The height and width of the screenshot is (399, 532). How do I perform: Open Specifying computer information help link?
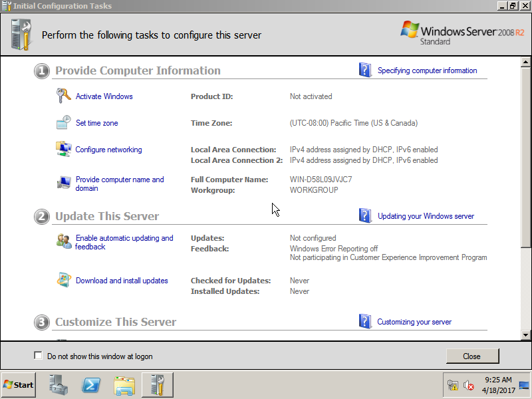(x=427, y=70)
